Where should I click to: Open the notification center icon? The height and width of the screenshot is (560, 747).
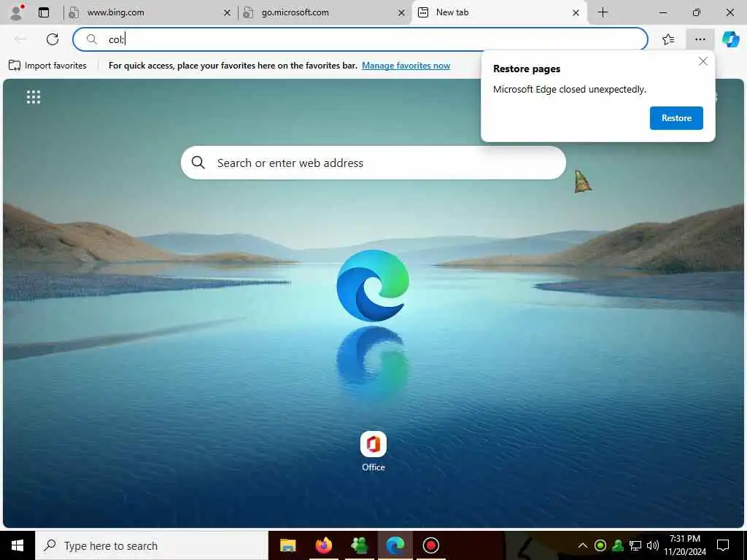723,545
